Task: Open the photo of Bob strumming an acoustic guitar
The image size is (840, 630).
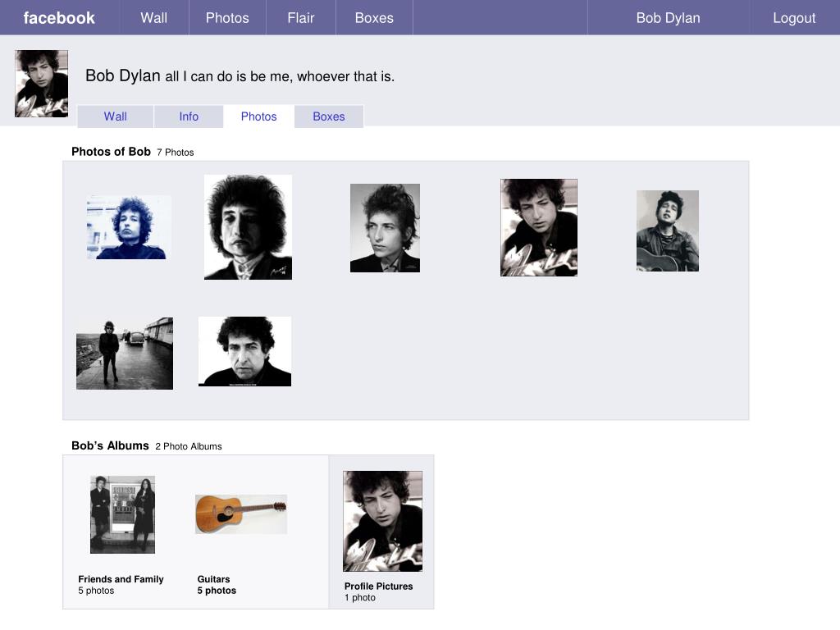Action: tap(668, 231)
